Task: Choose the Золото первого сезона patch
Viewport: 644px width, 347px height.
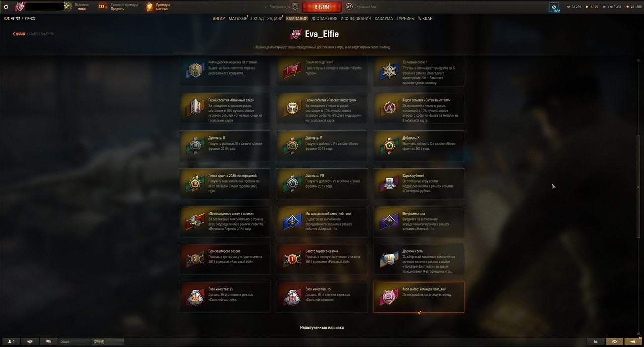Action: (322, 259)
